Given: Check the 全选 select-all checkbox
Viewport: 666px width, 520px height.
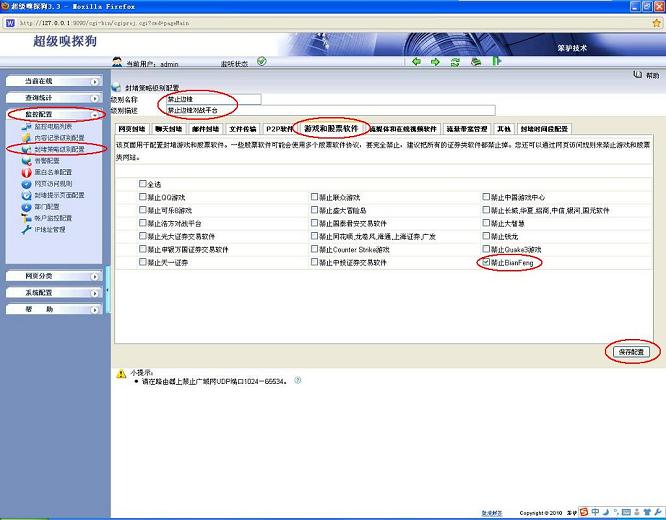Looking at the screenshot, I should coord(143,184).
